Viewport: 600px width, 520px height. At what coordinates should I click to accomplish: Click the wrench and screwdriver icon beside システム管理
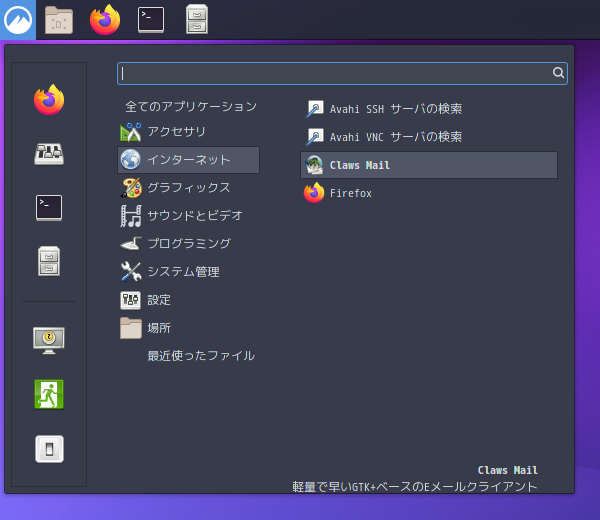point(131,272)
